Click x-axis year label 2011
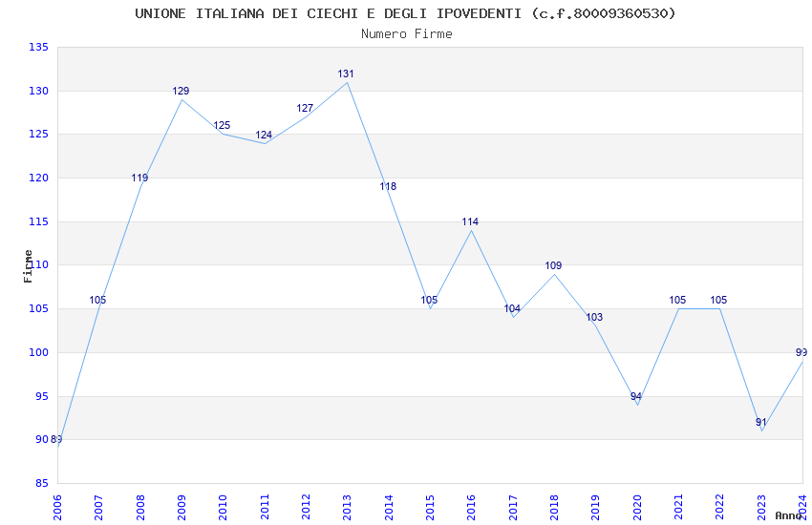 click(x=265, y=508)
